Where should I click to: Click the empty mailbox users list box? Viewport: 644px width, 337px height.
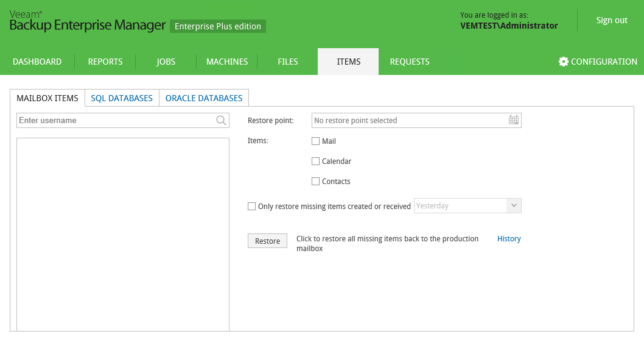(123, 234)
